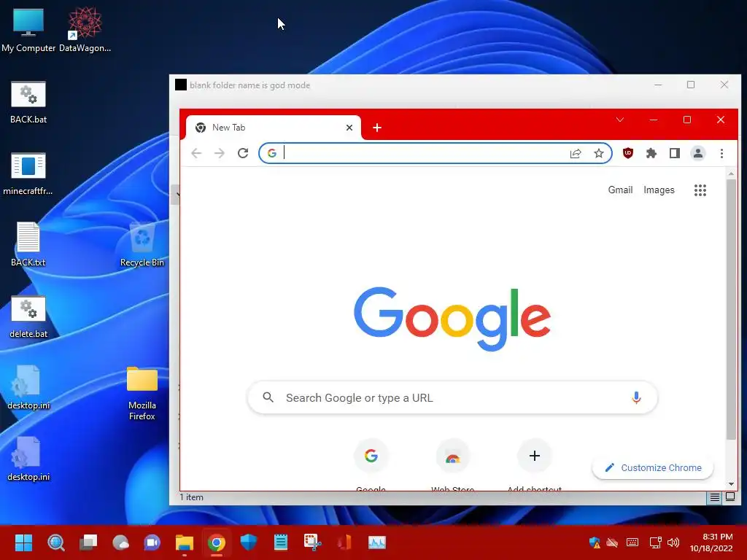Select Mozilla Firefox folder
Viewport: 747px width, 560px height.
click(142, 393)
